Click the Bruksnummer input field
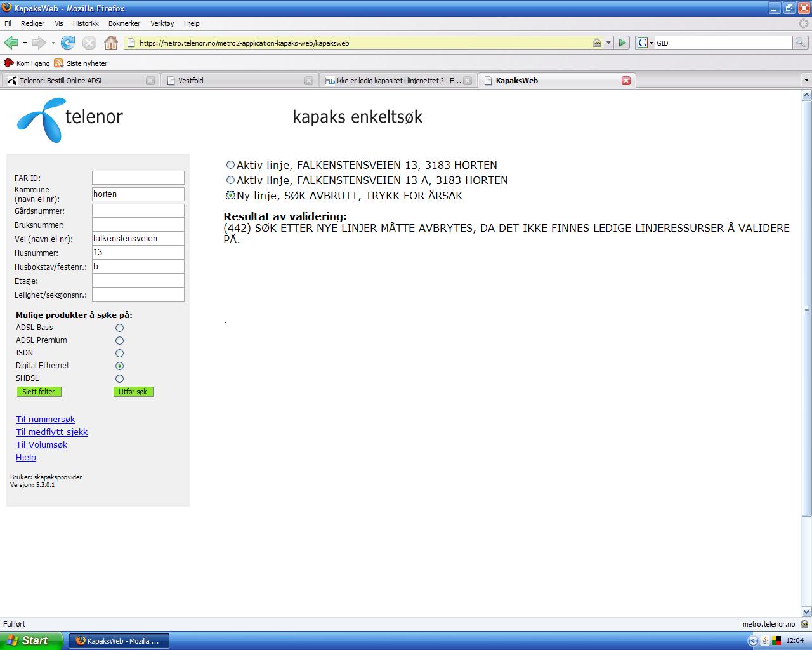Viewport: 812px width, 650px height. tap(138, 225)
